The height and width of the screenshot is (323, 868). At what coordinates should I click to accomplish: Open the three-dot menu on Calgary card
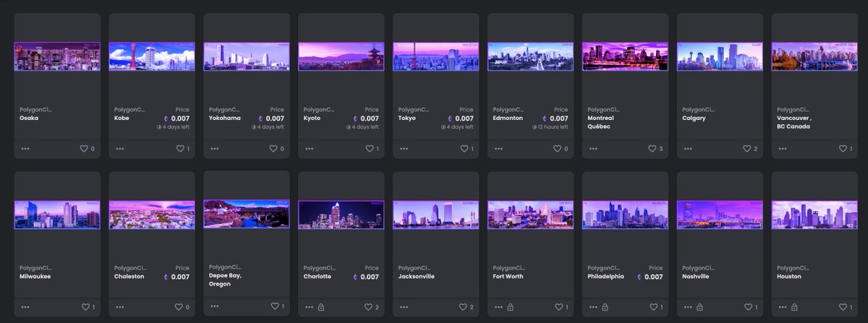[689, 149]
